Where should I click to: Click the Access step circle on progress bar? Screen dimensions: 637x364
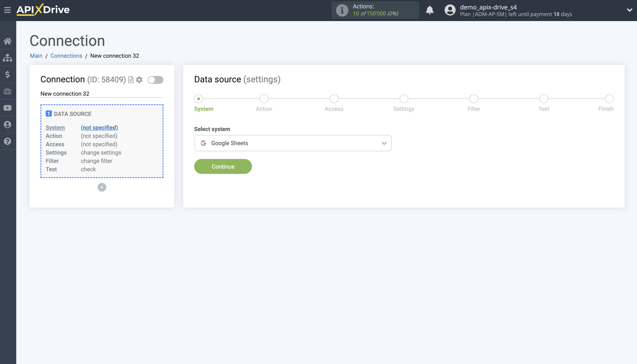click(x=334, y=99)
